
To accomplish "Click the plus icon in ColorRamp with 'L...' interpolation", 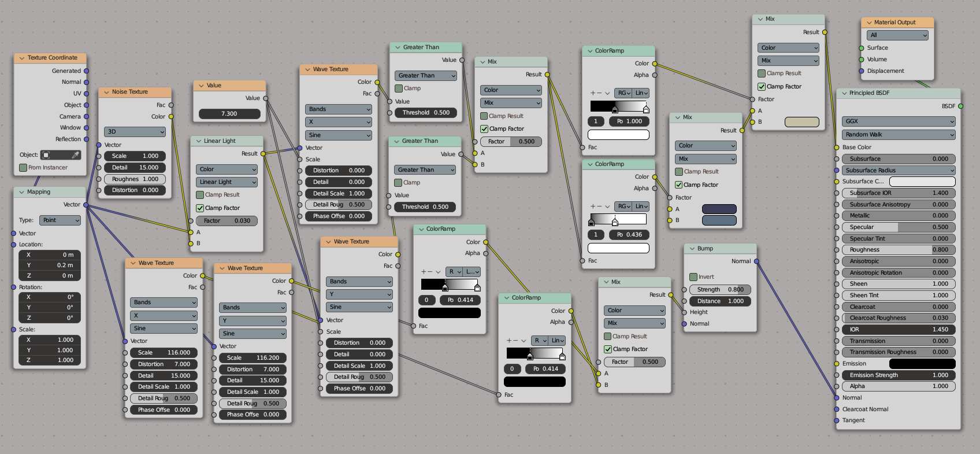I will tap(424, 271).
